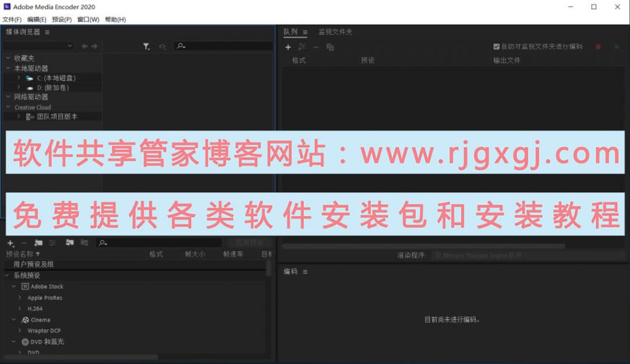This screenshot has height=364, width=630.
Task: Click the green start queue button
Action: (616, 47)
